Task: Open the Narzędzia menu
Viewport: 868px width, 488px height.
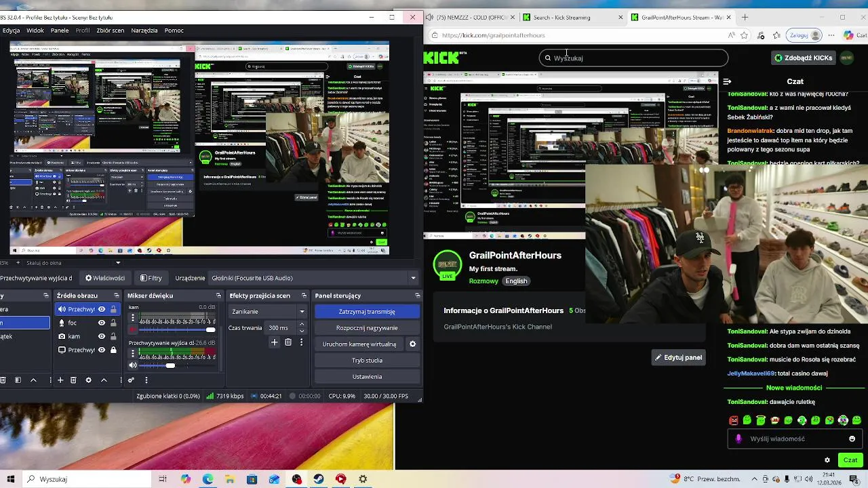Action: pyautogui.click(x=144, y=30)
